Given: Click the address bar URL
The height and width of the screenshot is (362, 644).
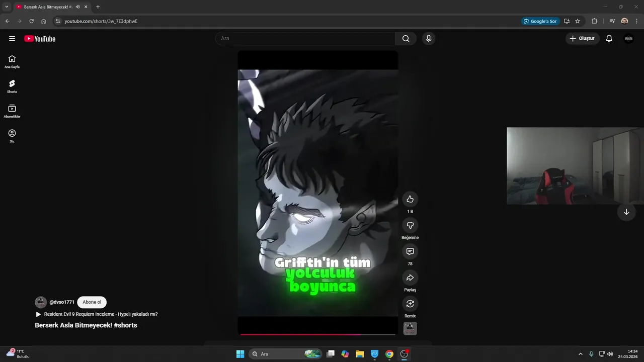Looking at the screenshot, I should pyautogui.click(x=101, y=21).
